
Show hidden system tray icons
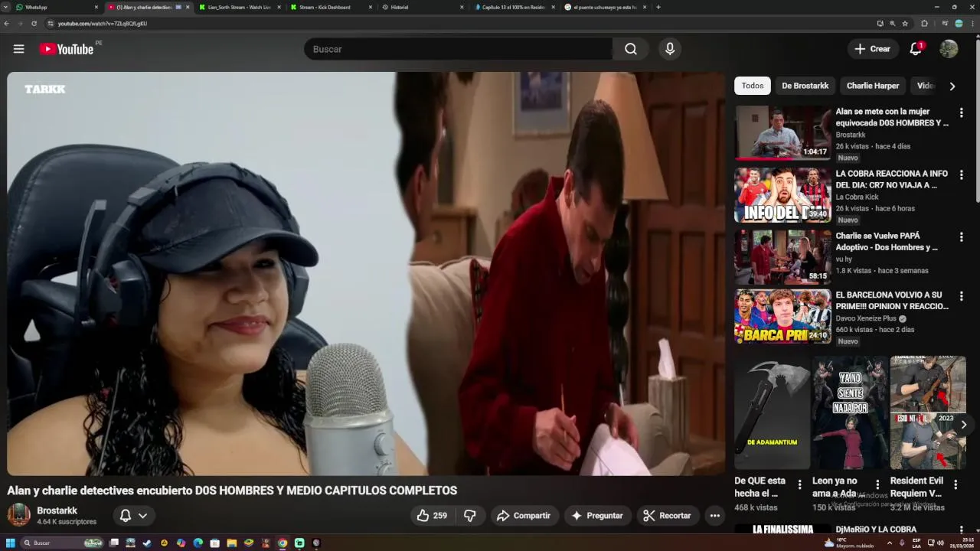pyautogui.click(x=890, y=543)
